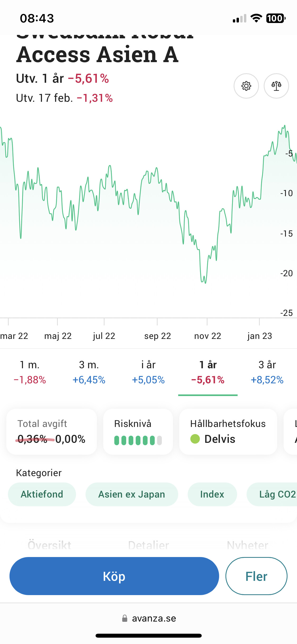Viewport: 297px width, 644px height.
Task: Switch chart to i år period
Action: (x=148, y=372)
